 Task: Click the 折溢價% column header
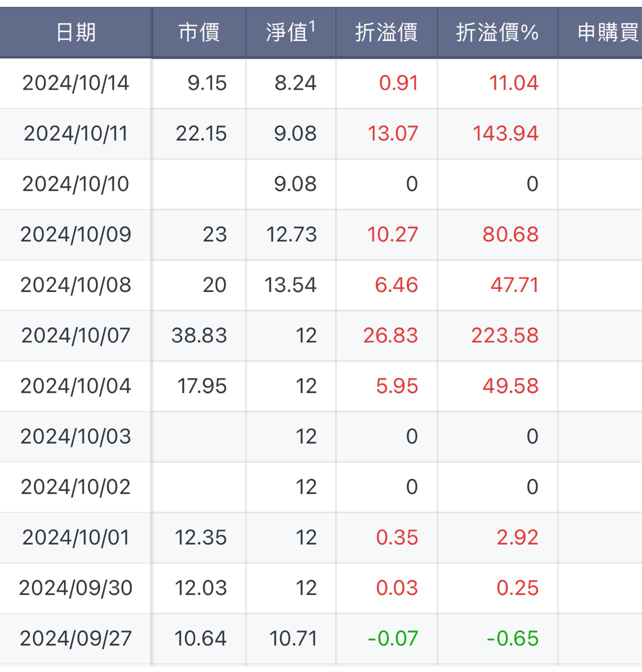(x=497, y=33)
